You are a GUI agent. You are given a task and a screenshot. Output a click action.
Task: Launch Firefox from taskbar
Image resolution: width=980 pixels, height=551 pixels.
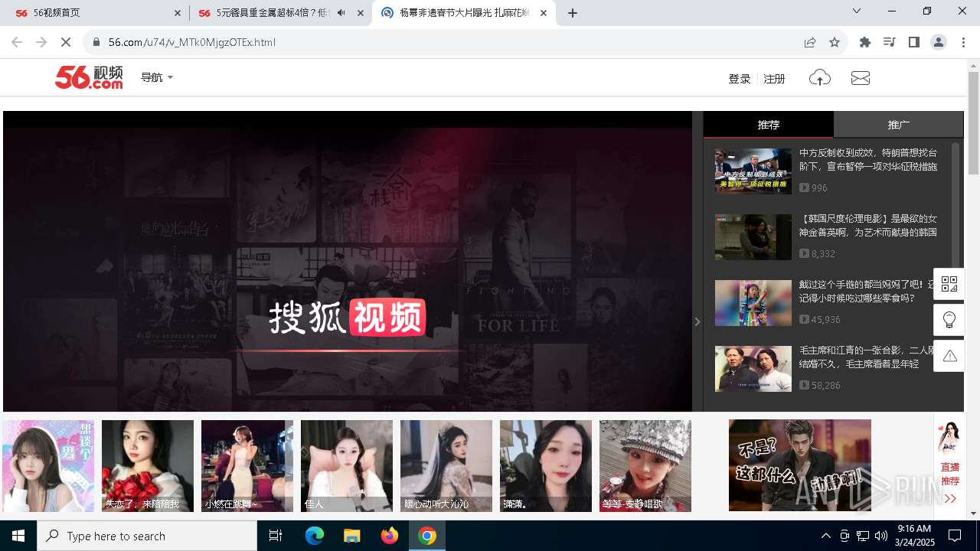click(x=390, y=536)
